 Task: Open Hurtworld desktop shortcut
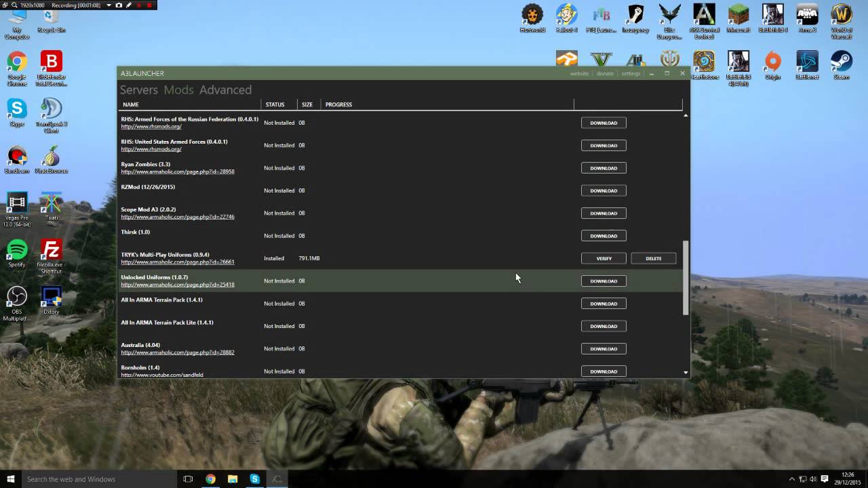point(532,19)
